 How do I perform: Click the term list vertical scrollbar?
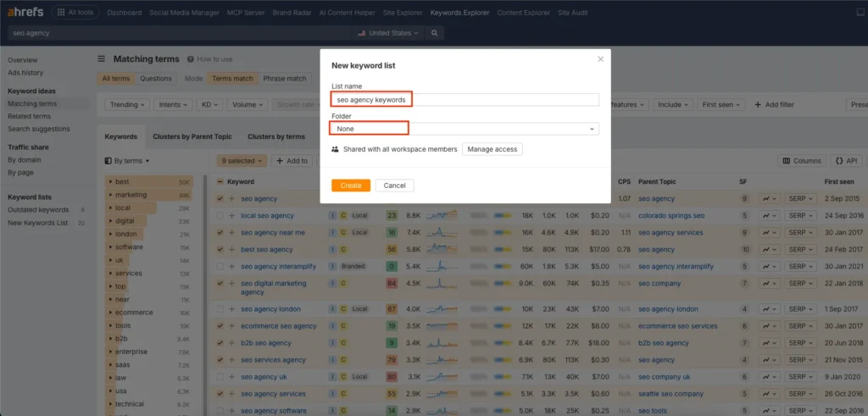[207, 296]
